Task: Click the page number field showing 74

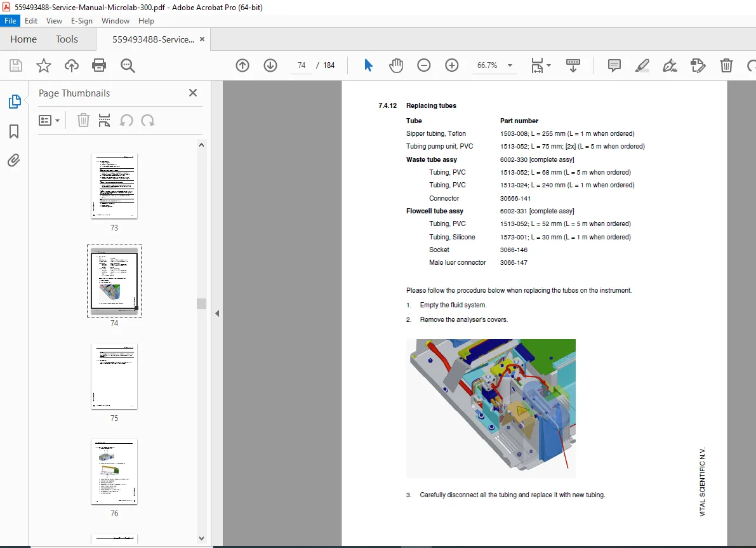Action: pos(302,65)
